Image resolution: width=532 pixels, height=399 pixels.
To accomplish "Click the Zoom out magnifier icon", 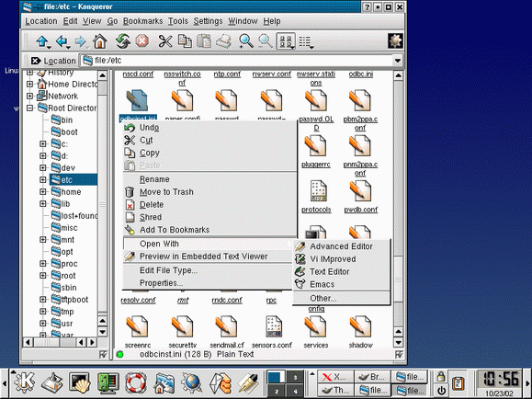I will pyautogui.click(x=265, y=41).
